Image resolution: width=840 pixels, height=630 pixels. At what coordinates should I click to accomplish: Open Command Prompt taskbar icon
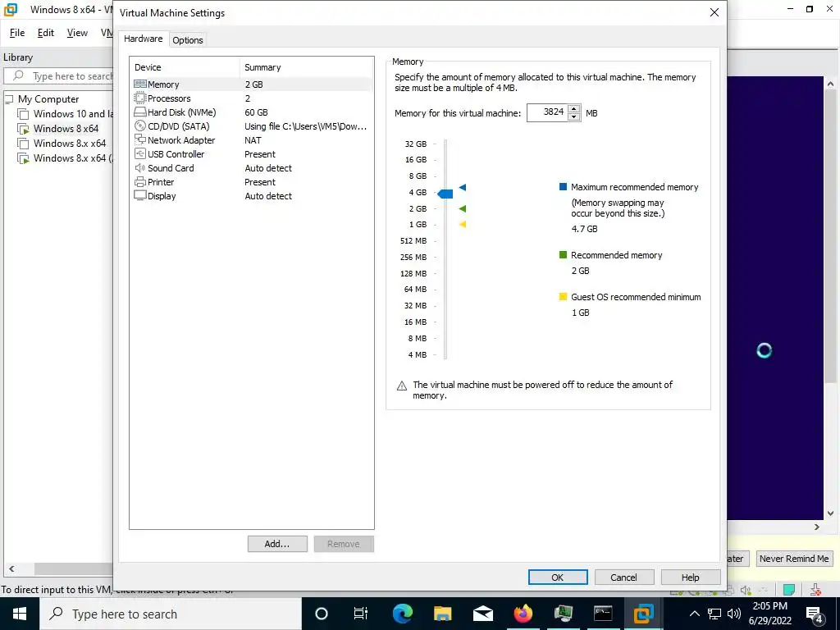pyautogui.click(x=603, y=614)
